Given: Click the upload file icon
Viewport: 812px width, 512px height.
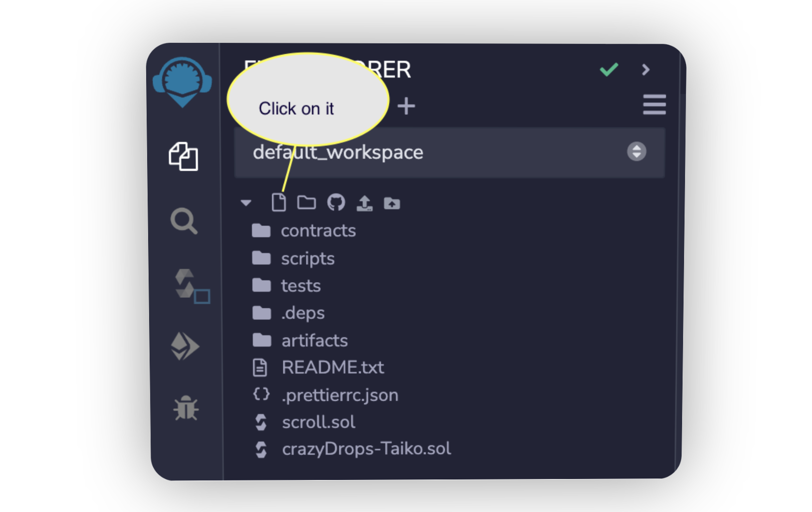Looking at the screenshot, I should click(x=364, y=203).
